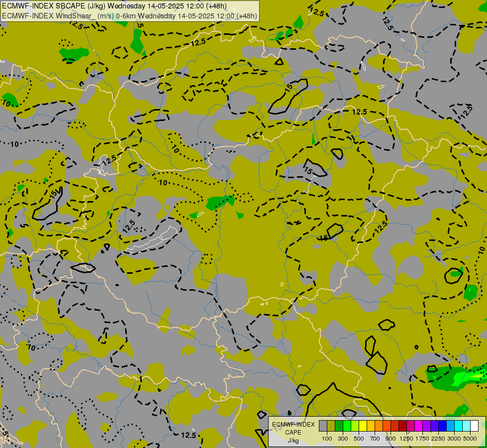Click the white swatch at the legend's end

[x=474, y=426]
